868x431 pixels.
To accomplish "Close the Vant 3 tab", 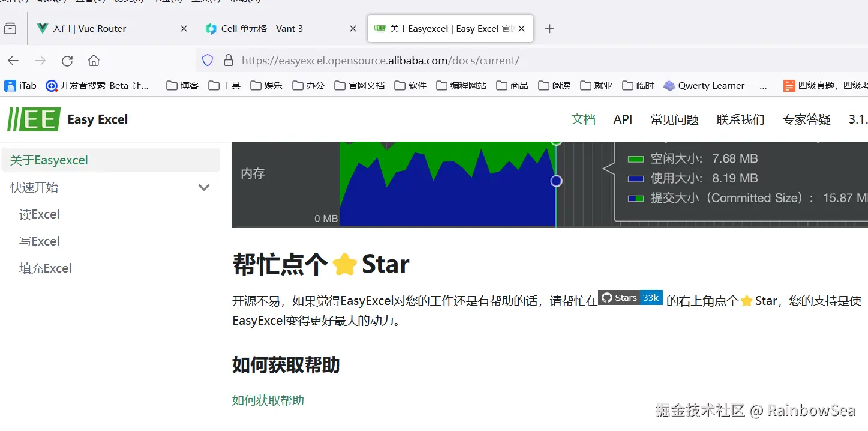I will [353, 28].
